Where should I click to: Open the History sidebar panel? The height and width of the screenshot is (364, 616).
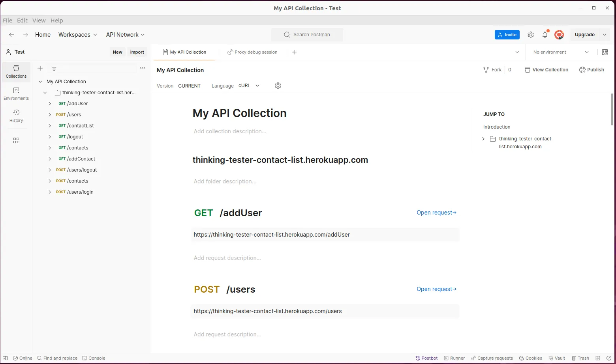tap(16, 116)
